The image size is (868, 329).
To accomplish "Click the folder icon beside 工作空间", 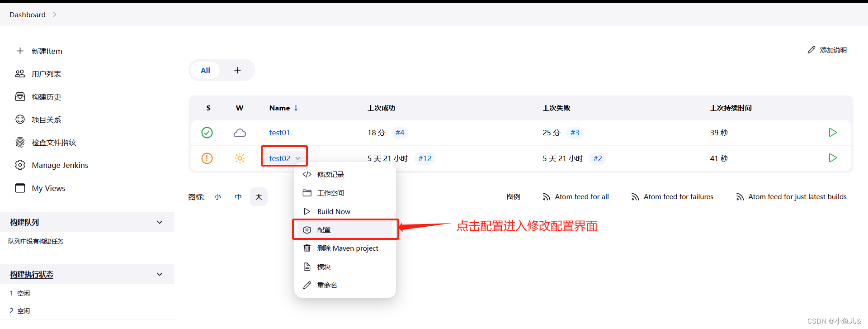I will click(x=307, y=193).
